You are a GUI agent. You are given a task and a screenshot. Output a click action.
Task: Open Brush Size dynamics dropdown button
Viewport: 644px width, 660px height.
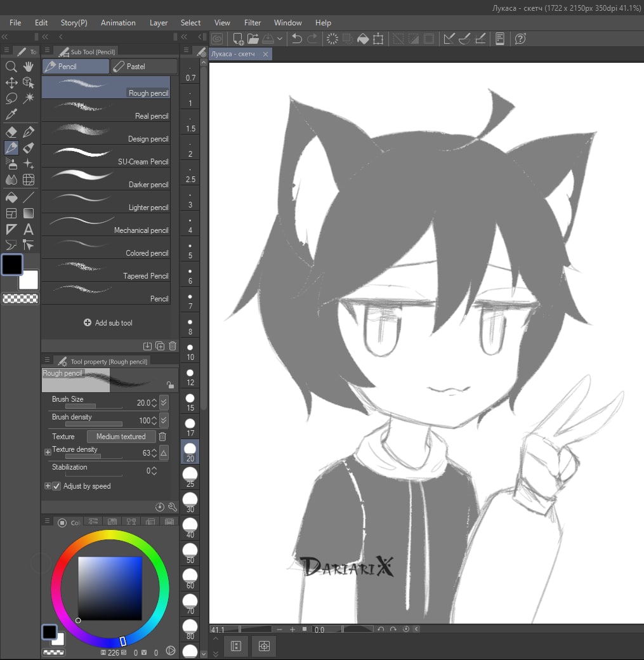tap(164, 402)
